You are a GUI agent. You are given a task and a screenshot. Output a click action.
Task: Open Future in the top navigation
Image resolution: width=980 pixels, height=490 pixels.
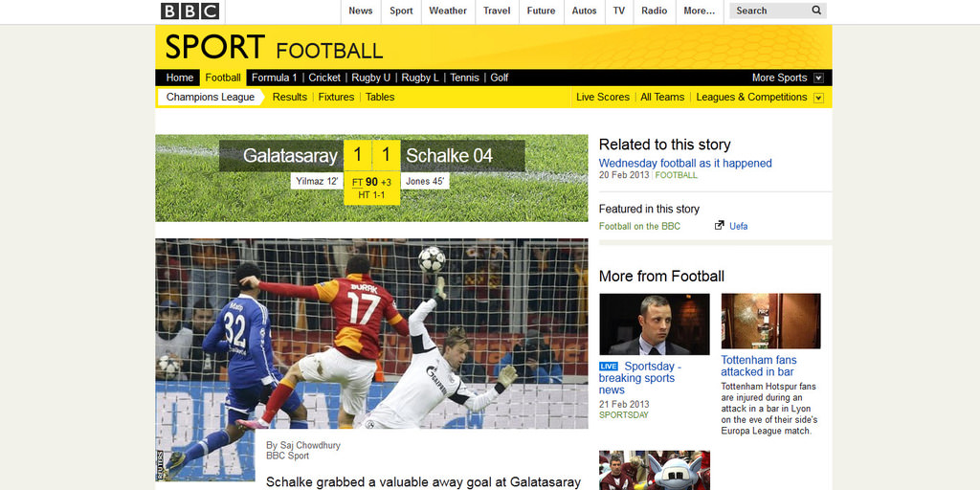[x=542, y=11]
